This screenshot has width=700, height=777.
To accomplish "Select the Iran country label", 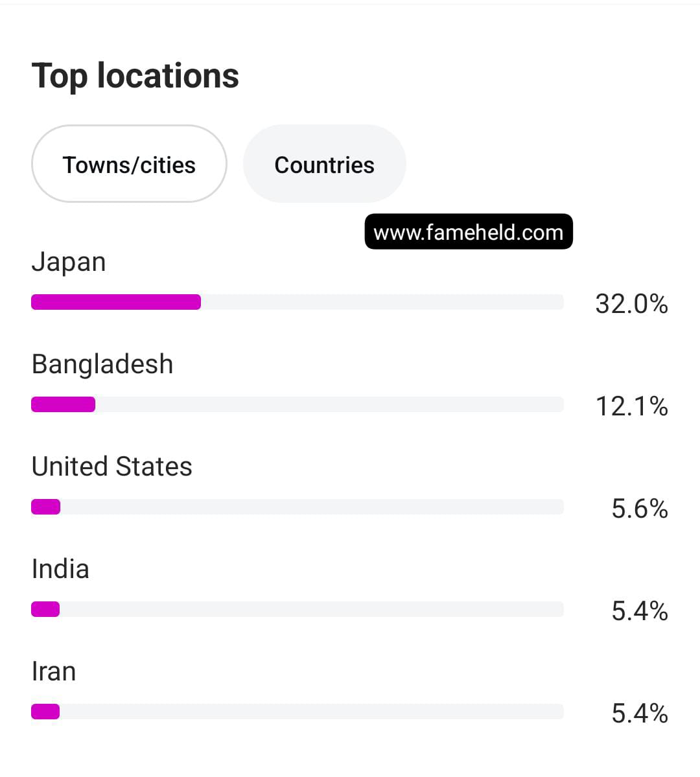I will pos(54,671).
